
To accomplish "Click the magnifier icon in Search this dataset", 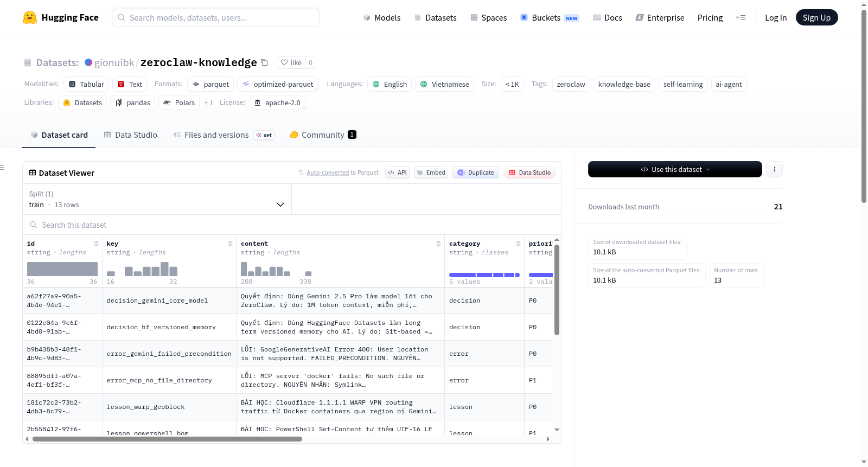I will point(34,225).
